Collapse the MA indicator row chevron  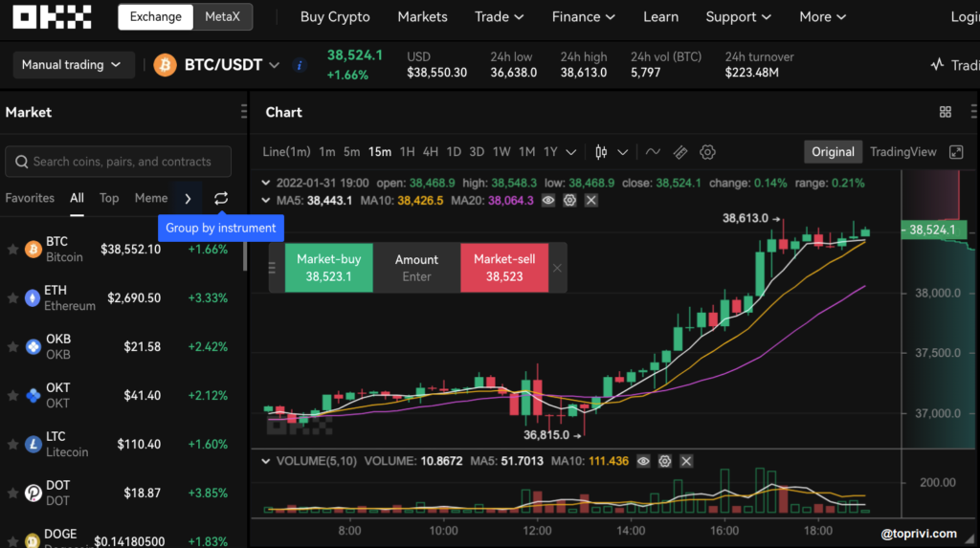(x=266, y=201)
